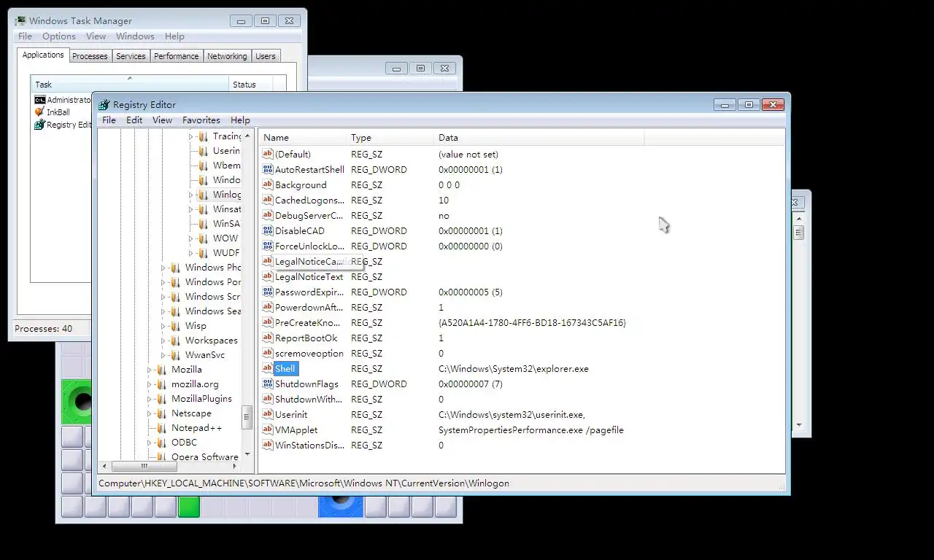Image resolution: width=934 pixels, height=560 pixels.
Task: Select the scremoveoption value
Action: coord(309,353)
